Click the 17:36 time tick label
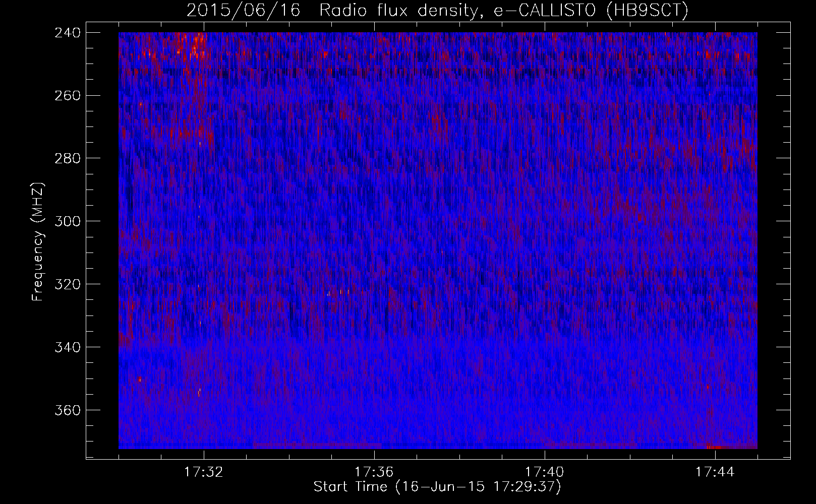 click(374, 472)
